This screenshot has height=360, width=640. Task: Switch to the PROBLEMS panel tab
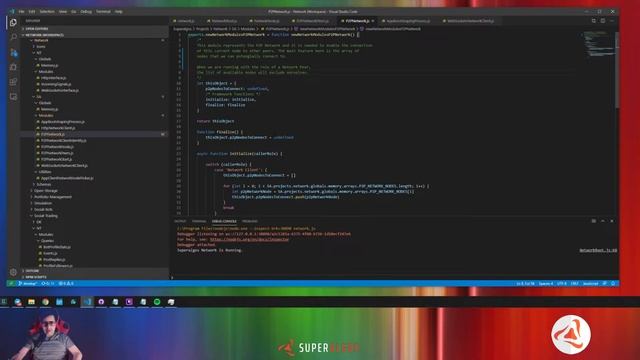[x=250, y=221]
